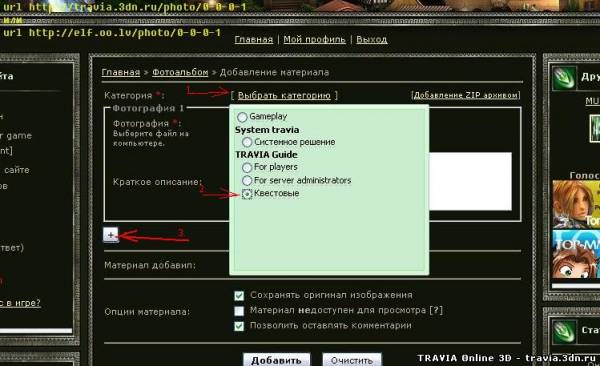Viewport: 600px width, 366px height.
Task: Click the green icon in the Статистика panel header
Action: tap(564, 332)
